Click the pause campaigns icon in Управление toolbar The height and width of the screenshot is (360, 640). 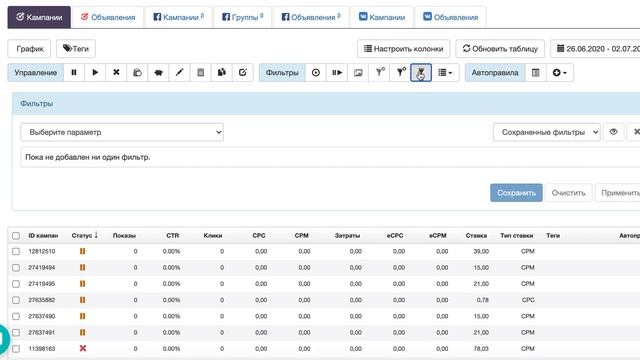pos(74,73)
